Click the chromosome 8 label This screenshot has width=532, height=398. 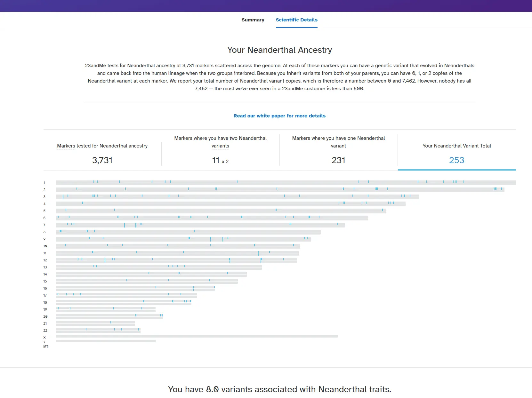44,232
